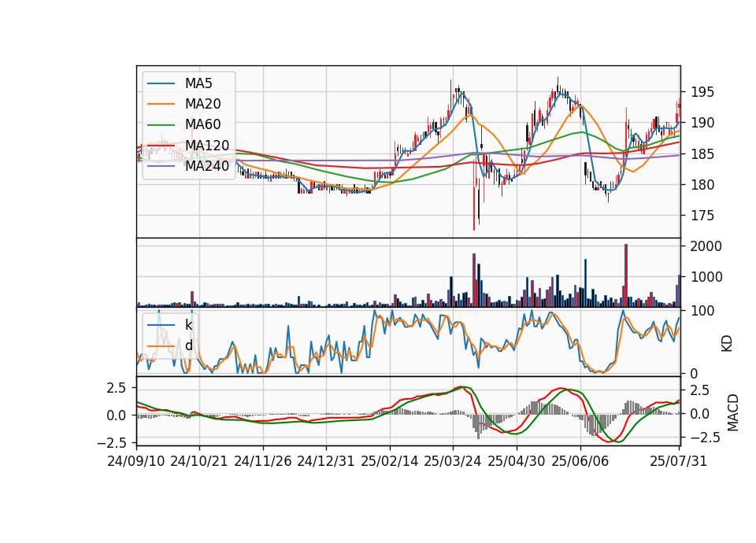Click the 2000 volume axis label
Screen dimensions: 756x543
pyautogui.click(x=706, y=246)
